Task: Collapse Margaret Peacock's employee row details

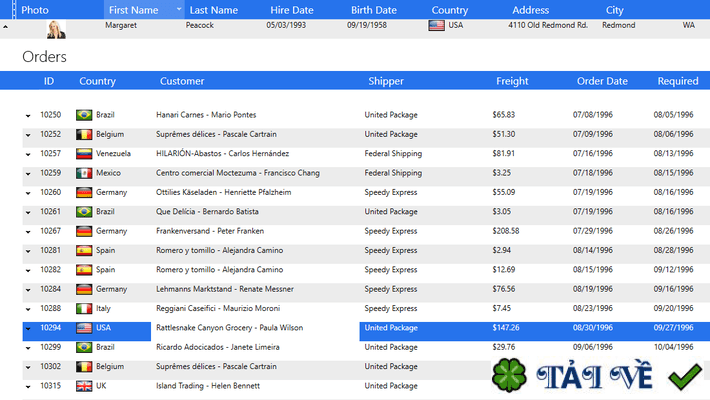Action: pyautogui.click(x=5, y=27)
